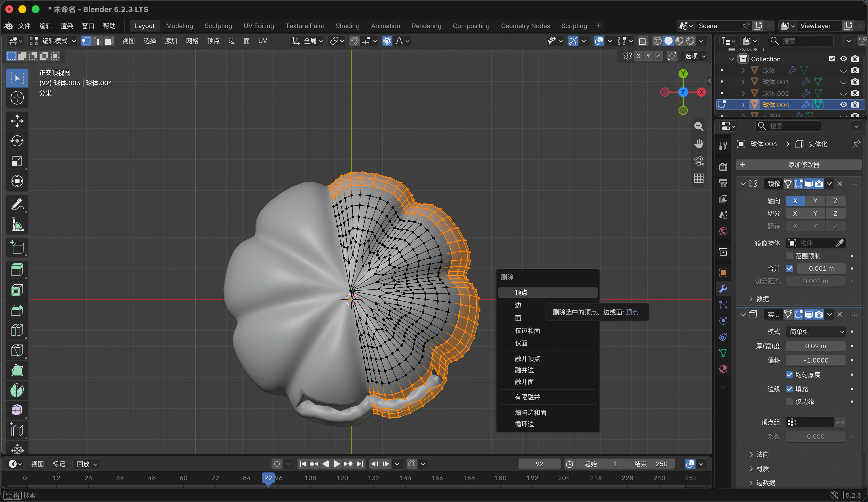Click the play animation button
The width and height of the screenshot is (868, 502).
click(336, 464)
